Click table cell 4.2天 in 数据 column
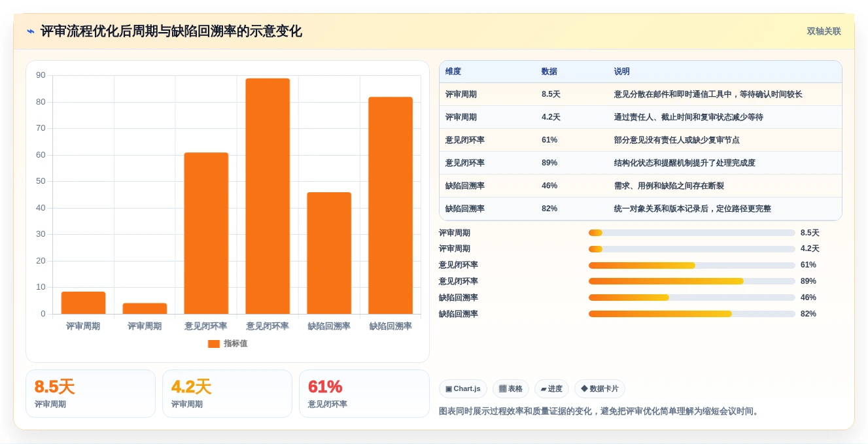The image size is (868, 444). [x=551, y=118]
